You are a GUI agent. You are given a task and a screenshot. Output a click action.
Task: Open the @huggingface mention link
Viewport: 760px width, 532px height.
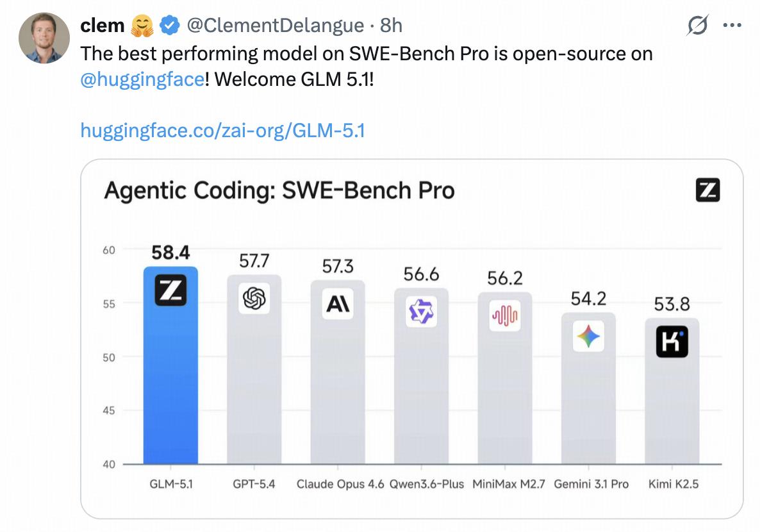point(142,81)
